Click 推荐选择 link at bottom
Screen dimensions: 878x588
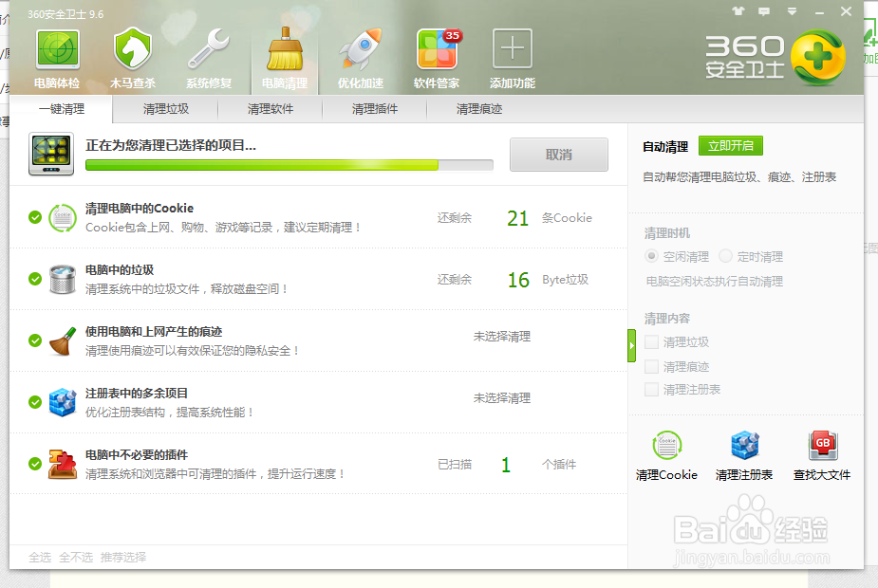coord(123,558)
